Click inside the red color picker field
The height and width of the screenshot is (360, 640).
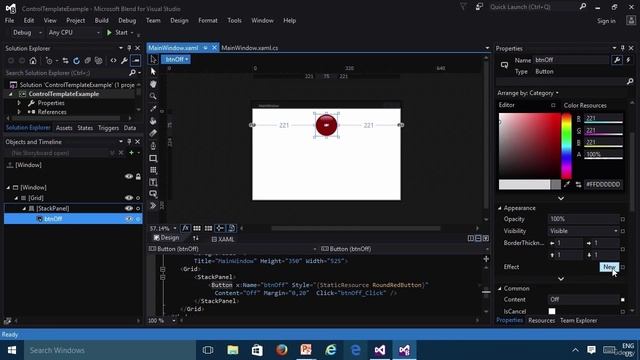[x=529, y=146]
